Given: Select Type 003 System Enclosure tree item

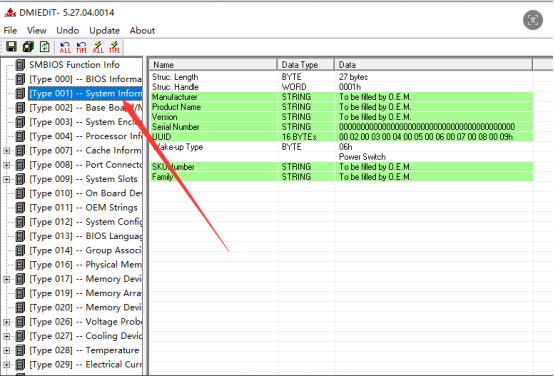Looking at the screenshot, I should point(85,122).
